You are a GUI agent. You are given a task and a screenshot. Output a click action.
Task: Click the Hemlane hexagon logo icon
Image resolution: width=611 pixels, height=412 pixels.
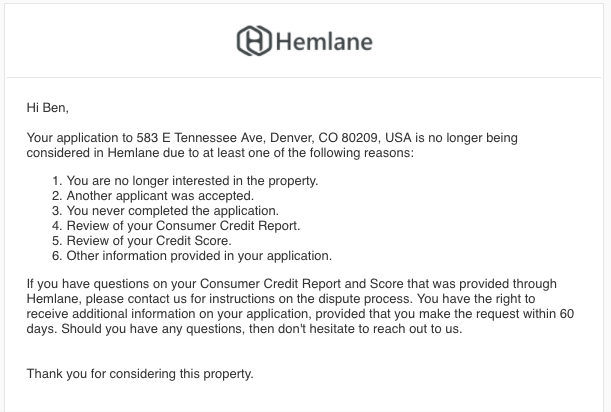point(254,41)
